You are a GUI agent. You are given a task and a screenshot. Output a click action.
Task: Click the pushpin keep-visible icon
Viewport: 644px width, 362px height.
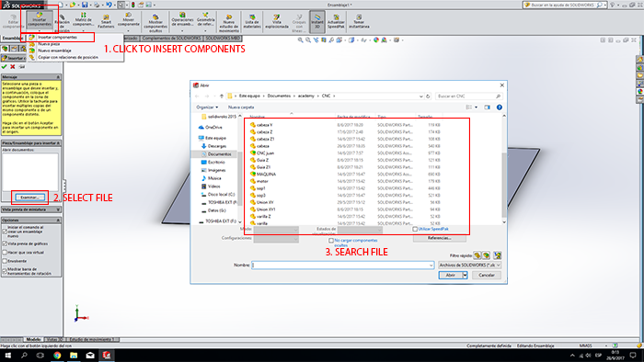coord(22,66)
